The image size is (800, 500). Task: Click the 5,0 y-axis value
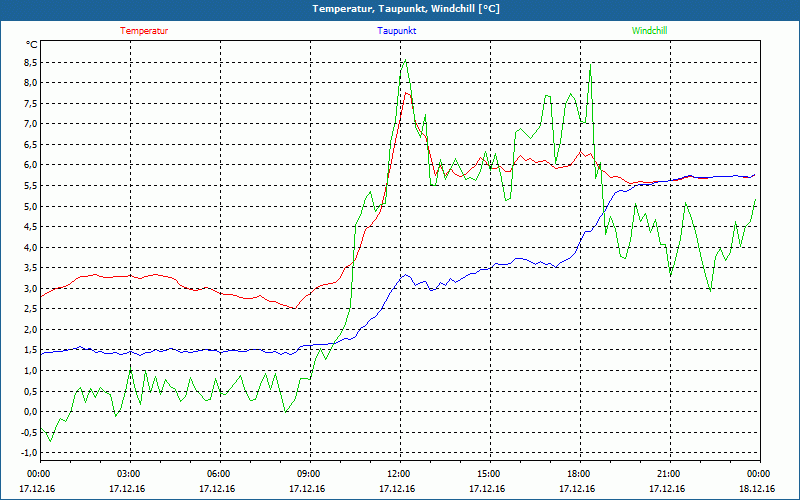tap(31, 207)
